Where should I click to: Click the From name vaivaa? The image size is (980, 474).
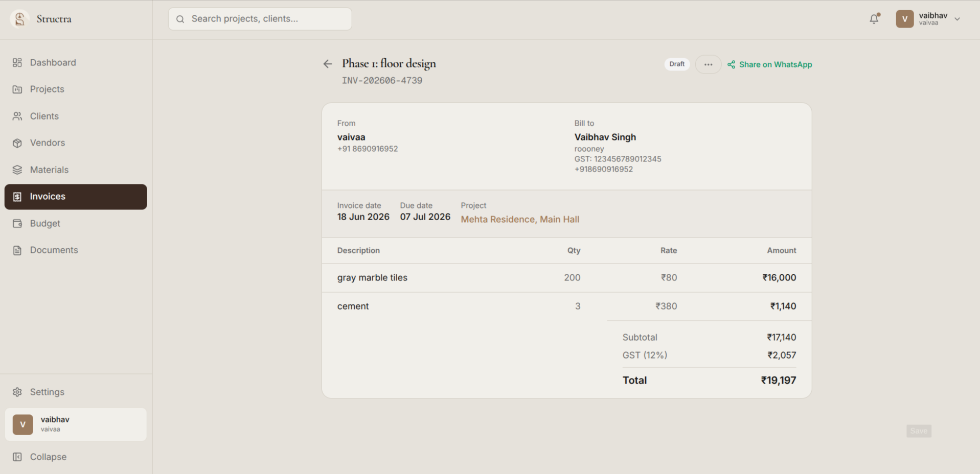tap(351, 137)
